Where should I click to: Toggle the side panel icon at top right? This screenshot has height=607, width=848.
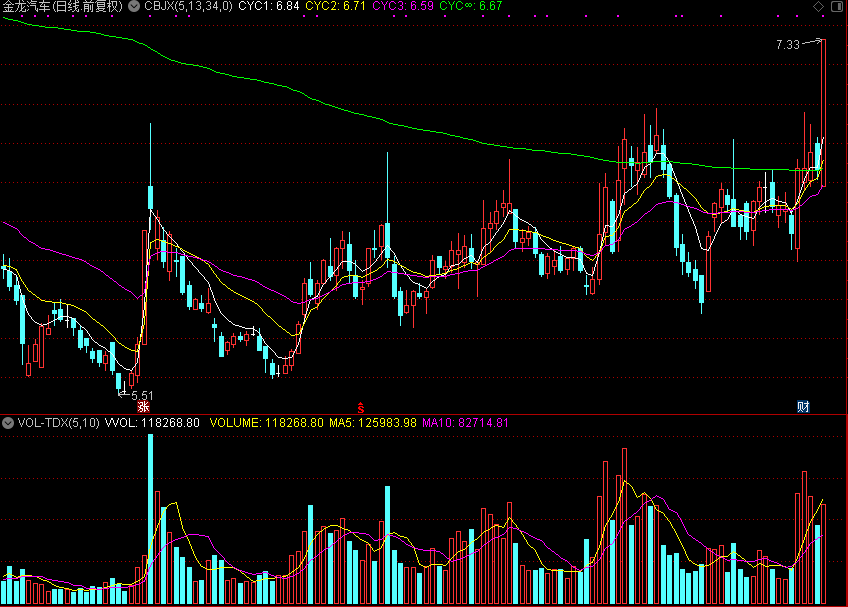coord(836,6)
